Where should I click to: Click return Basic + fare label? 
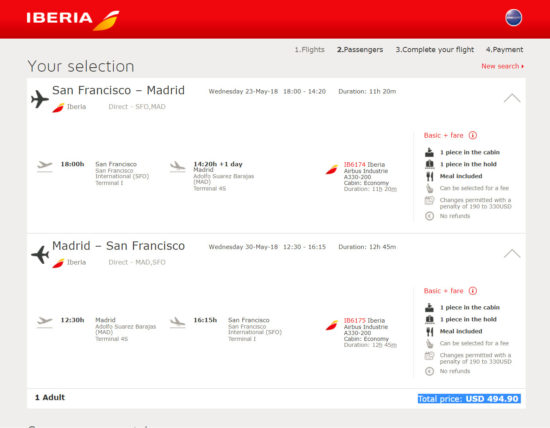(x=443, y=291)
